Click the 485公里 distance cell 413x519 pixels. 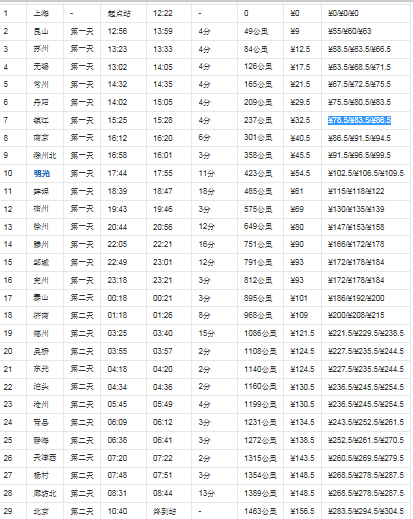pos(258,191)
